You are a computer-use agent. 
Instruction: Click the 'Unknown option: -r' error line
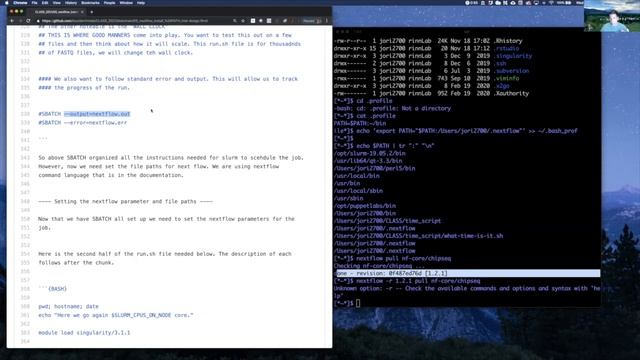pos(467,289)
